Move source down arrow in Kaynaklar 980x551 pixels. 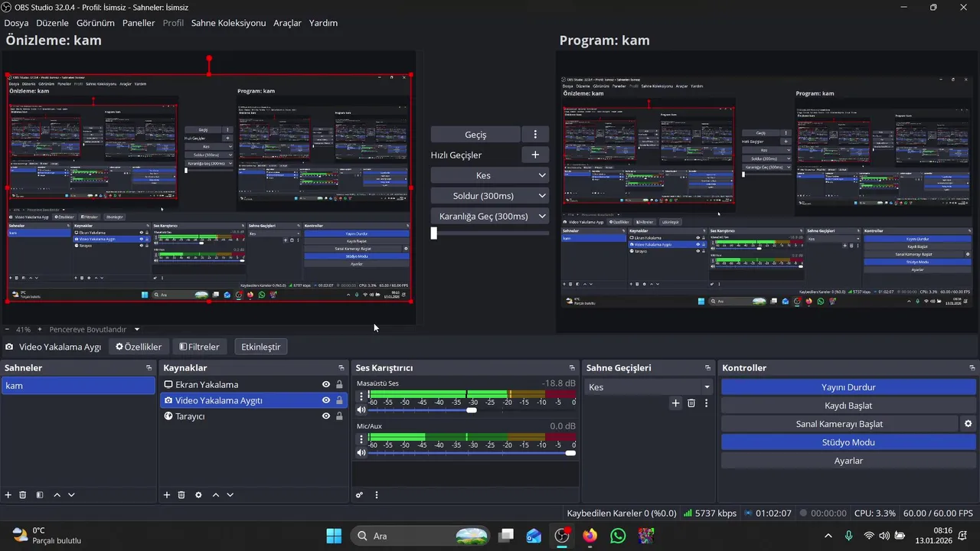click(230, 495)
